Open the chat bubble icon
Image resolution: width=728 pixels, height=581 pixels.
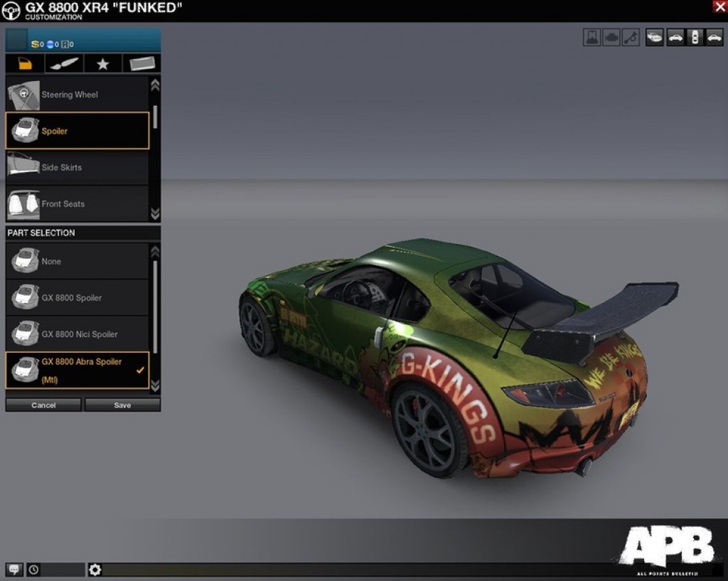point(14,570)
